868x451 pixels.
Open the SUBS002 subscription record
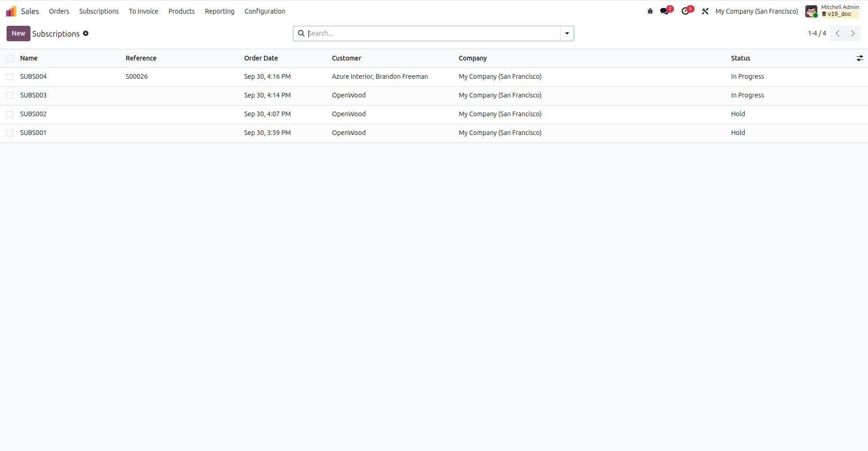[33, 114]
